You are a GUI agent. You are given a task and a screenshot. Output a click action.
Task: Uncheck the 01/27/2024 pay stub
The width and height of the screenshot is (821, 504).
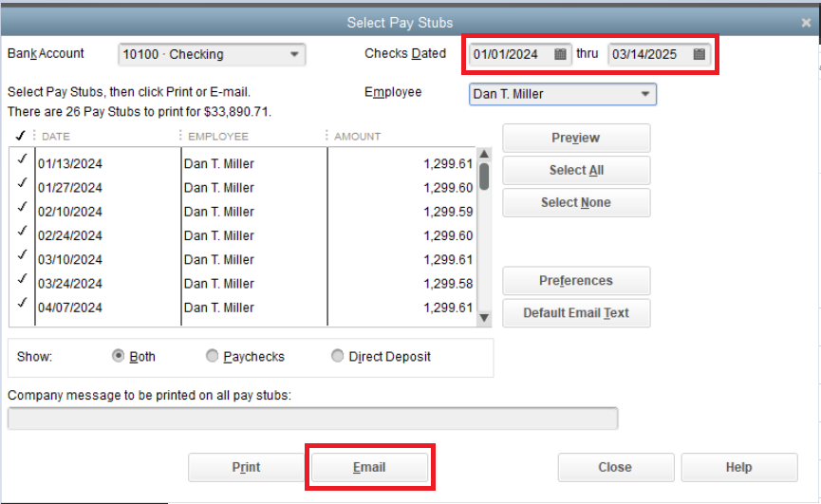[x=22, y=182]
